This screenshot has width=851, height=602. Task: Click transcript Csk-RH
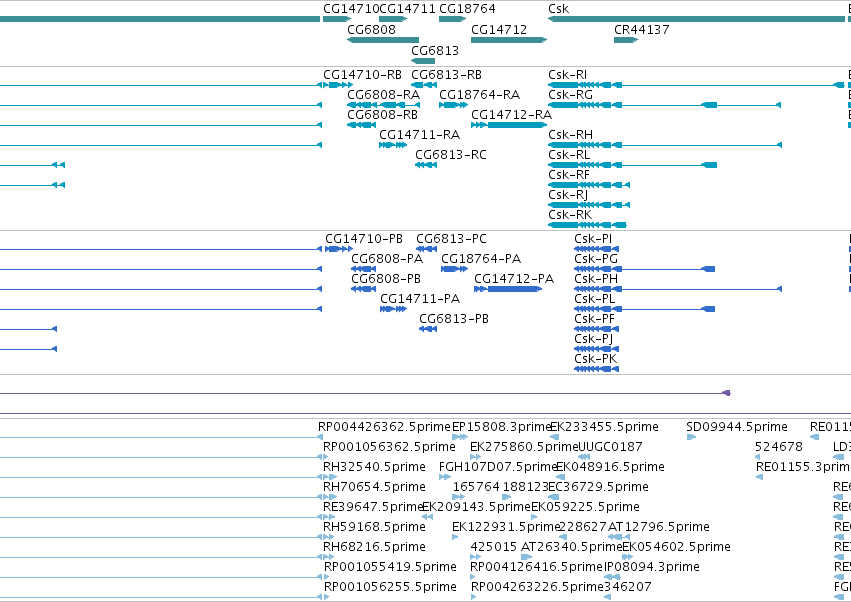coord(665,145)
